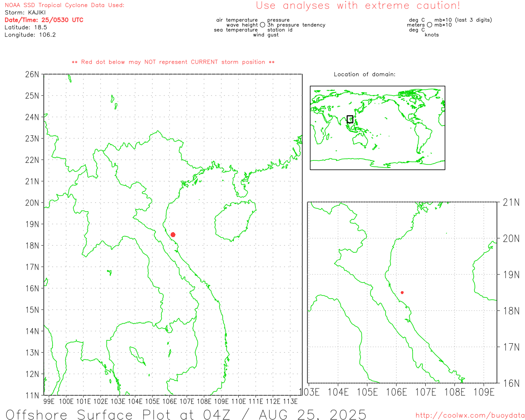Click the 26N label on main map axis
This screenshot has height=420, width=525.
click(32, 75)
